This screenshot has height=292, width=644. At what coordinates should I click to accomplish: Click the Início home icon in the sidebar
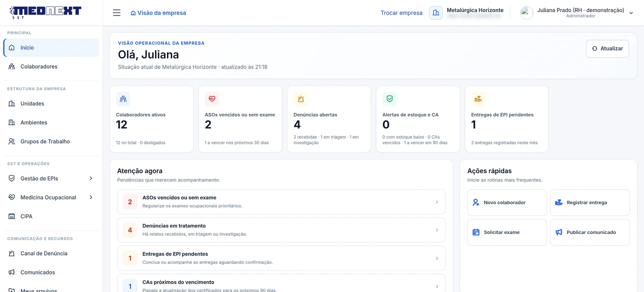[12, 48]
